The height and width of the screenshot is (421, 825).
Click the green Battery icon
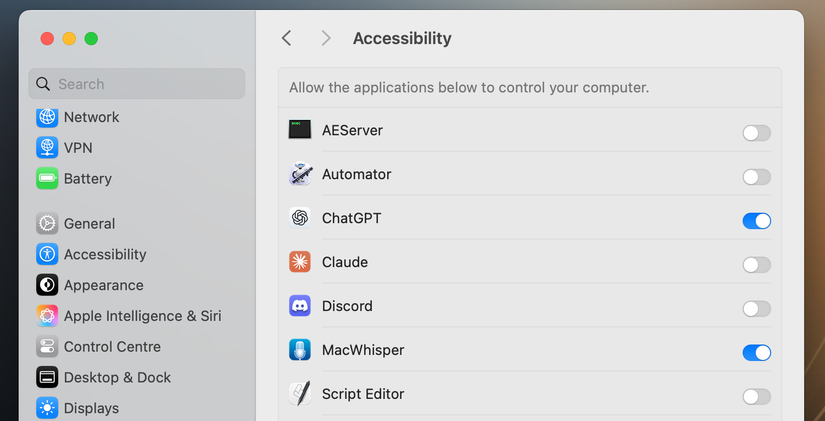[47, 178]
